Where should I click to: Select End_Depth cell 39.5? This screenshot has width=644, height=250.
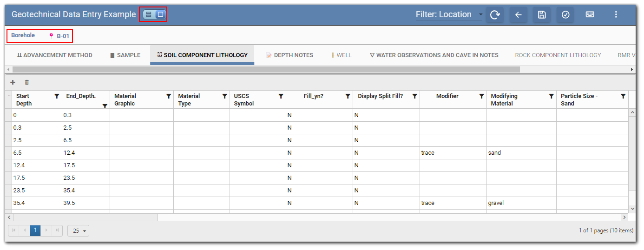pos(86,203)
